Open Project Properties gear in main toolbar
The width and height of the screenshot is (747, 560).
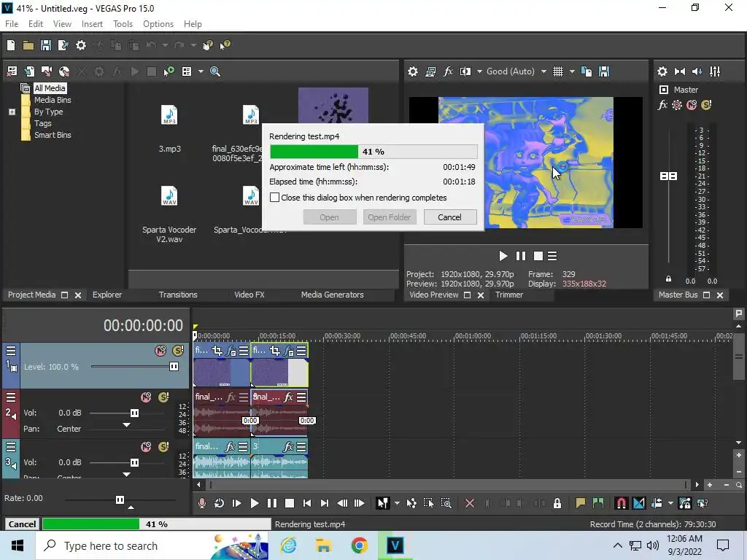coord(81,45)
